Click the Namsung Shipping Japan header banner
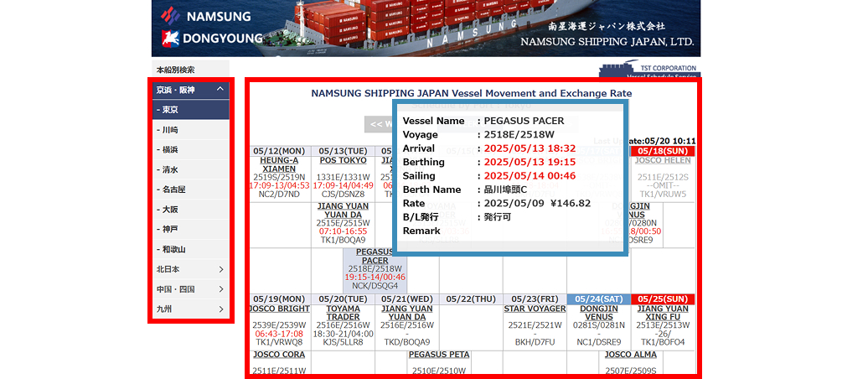 (x=426, y=29)
